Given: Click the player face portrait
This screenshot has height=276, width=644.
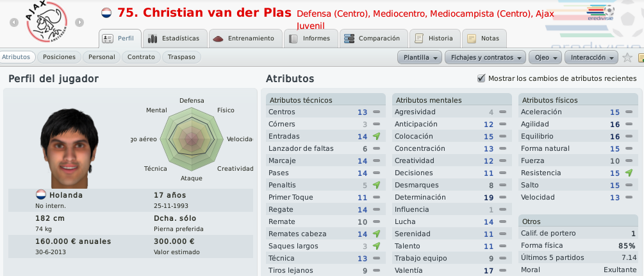Looking at the screenshot, I should click(x=69, y=148).
